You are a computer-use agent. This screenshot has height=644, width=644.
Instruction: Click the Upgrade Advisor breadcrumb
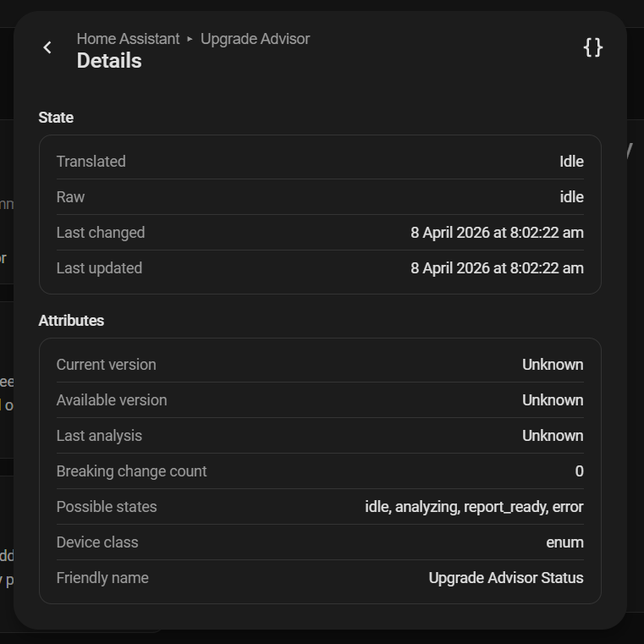255,39
